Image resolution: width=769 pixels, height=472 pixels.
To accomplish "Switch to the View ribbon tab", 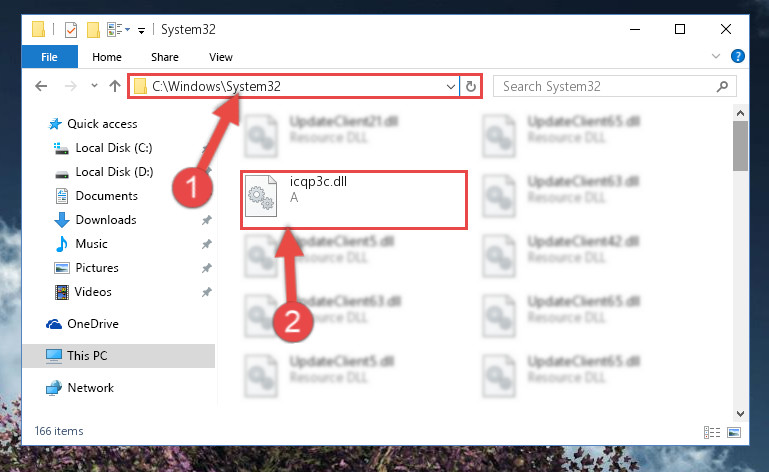I will point(221,57).
